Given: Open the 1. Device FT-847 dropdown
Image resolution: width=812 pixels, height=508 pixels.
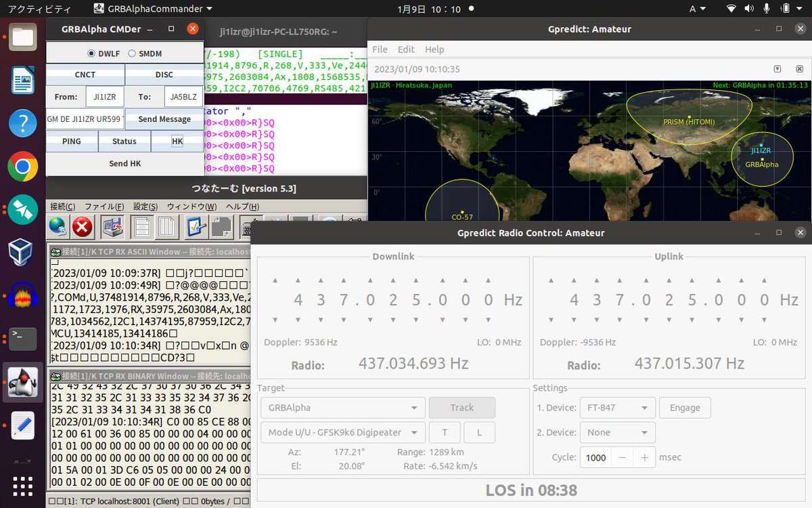Looking at the screenshot, I should pos(617,408).
